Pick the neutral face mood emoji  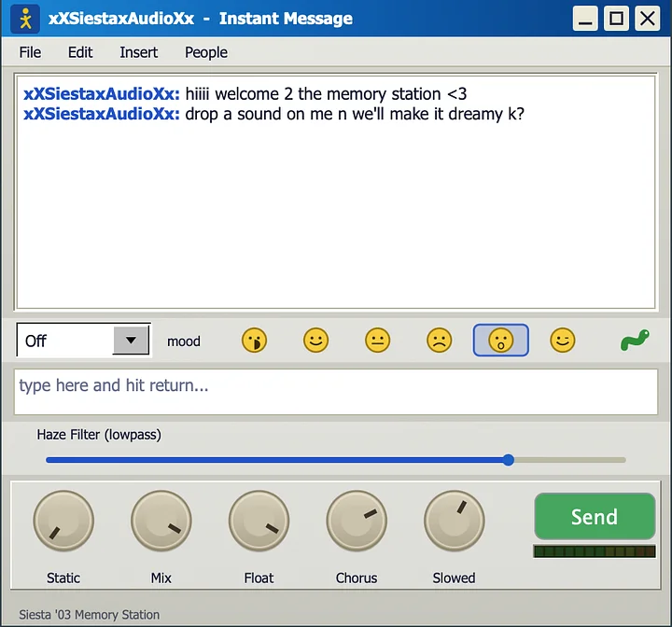click(378, 341)
